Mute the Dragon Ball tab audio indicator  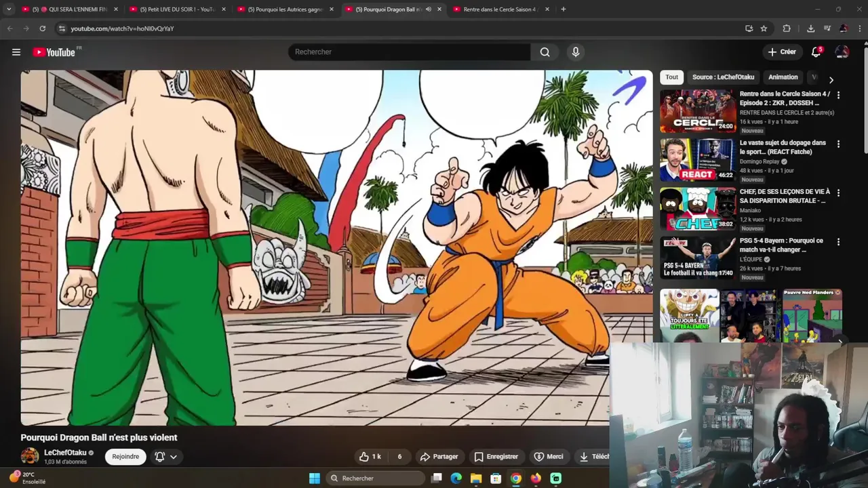428,9
